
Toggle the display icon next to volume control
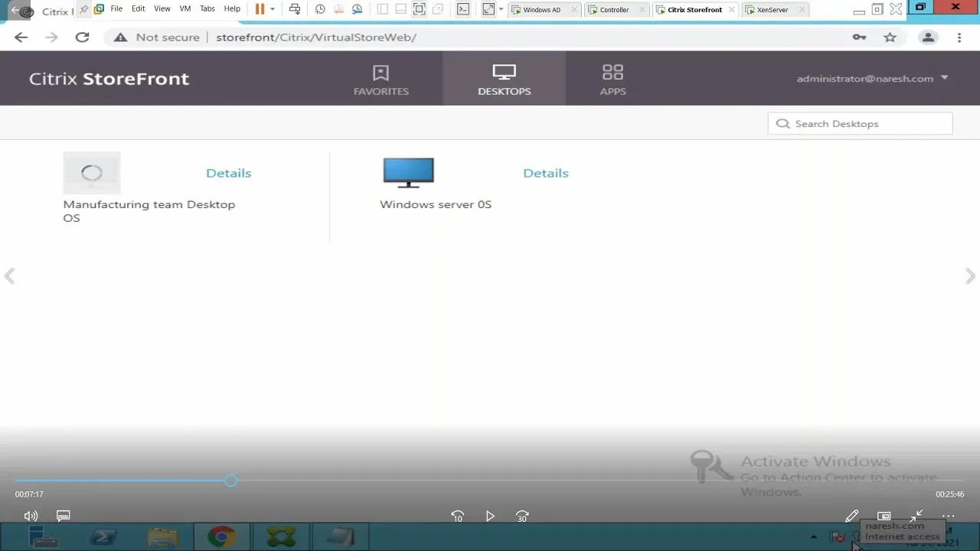(63, 516)
